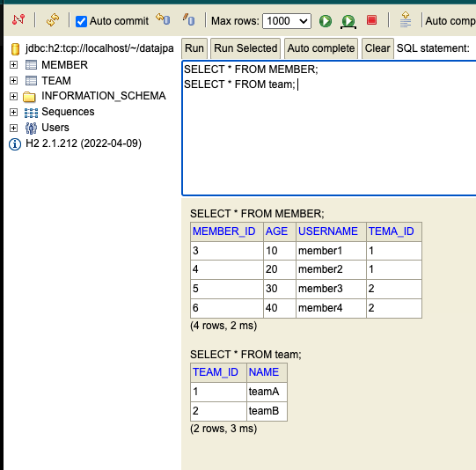Image resolution: width=476 pixels, height=470 pixels.
Task: Expand the TEAM table node
Action: point(13,80)
